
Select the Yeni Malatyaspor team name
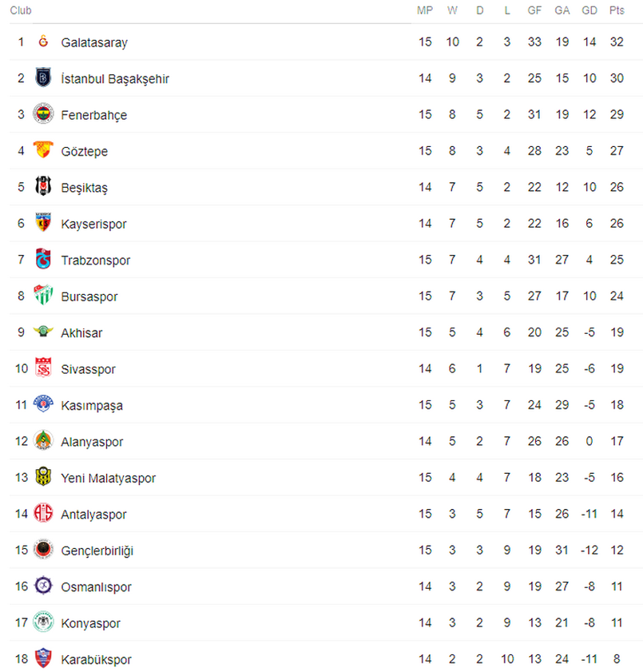109,479
